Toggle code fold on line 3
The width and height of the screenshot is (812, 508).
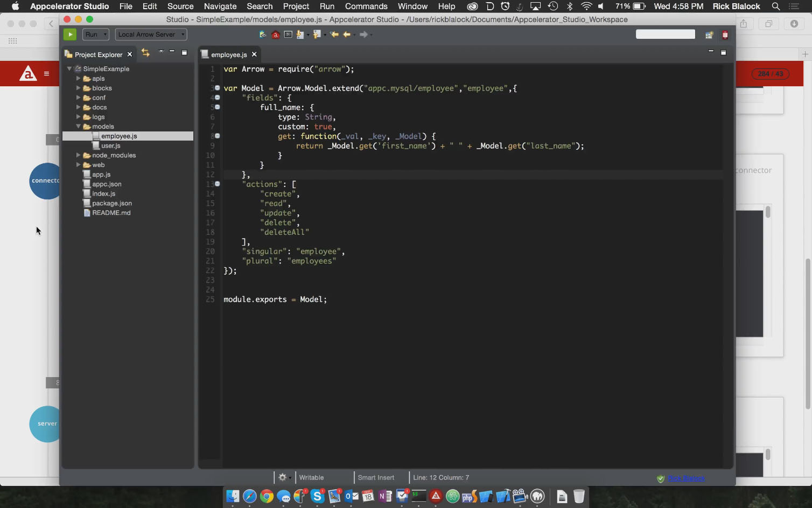(x=218, y=88)
